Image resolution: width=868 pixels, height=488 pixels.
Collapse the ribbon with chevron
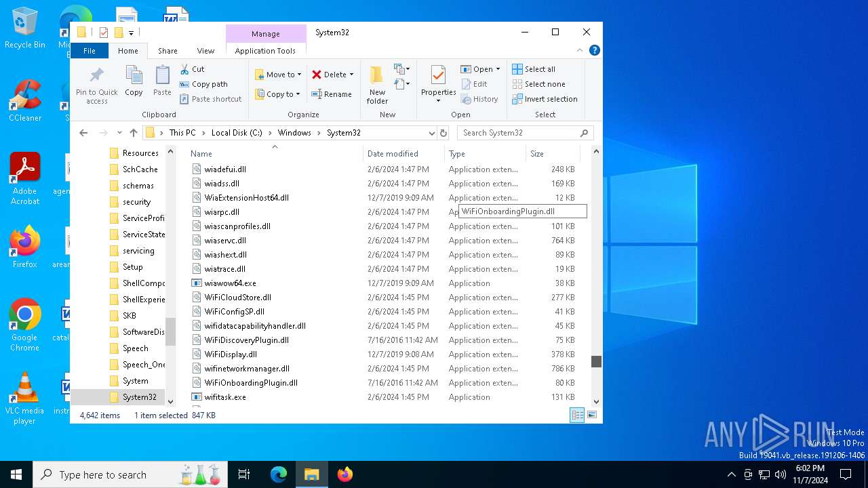coord(579,50)
